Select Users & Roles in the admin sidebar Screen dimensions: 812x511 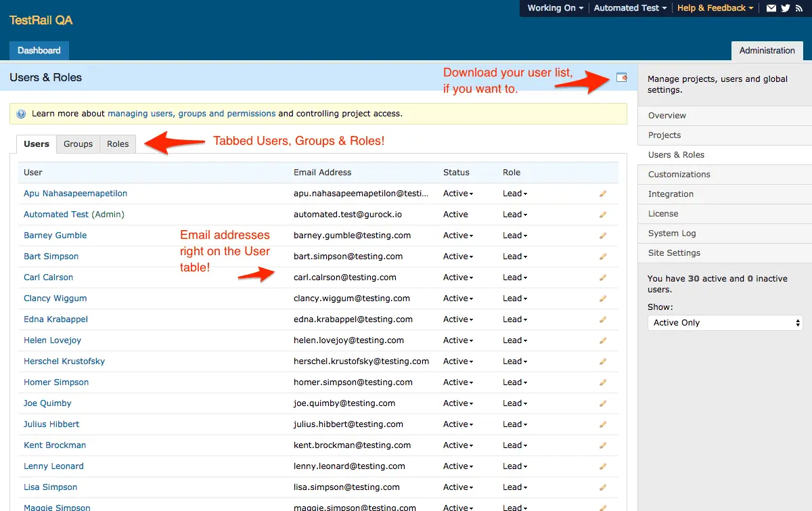(x=725, y=155)
